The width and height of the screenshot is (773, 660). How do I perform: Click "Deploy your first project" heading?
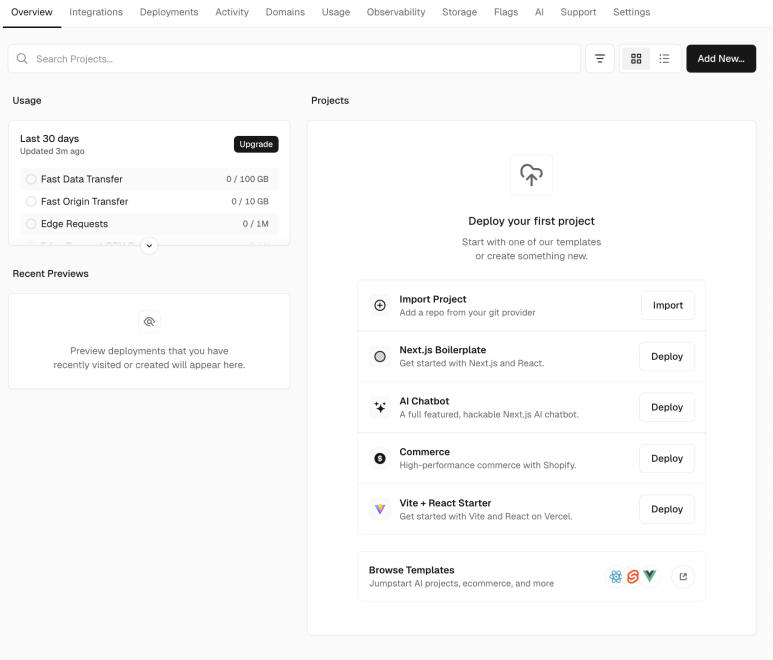coord(531,221)
